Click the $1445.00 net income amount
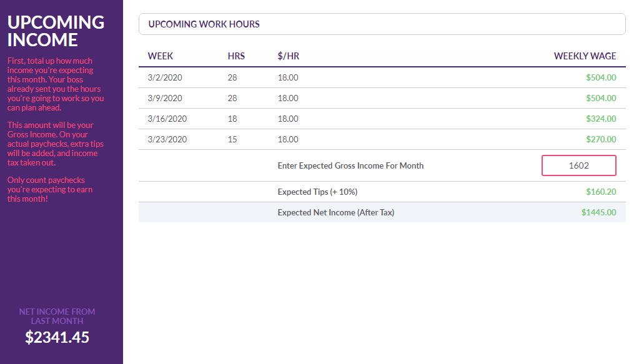634x364 pixels. pos(599,212)
